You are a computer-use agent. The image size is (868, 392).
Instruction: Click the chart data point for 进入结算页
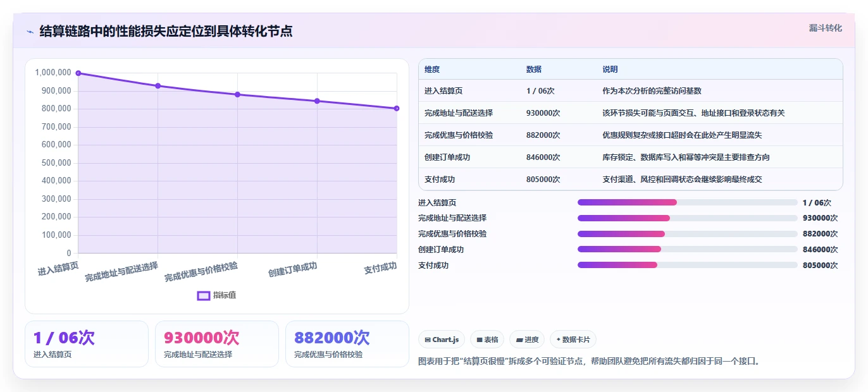pyautogui.click(x=78, y=73)
